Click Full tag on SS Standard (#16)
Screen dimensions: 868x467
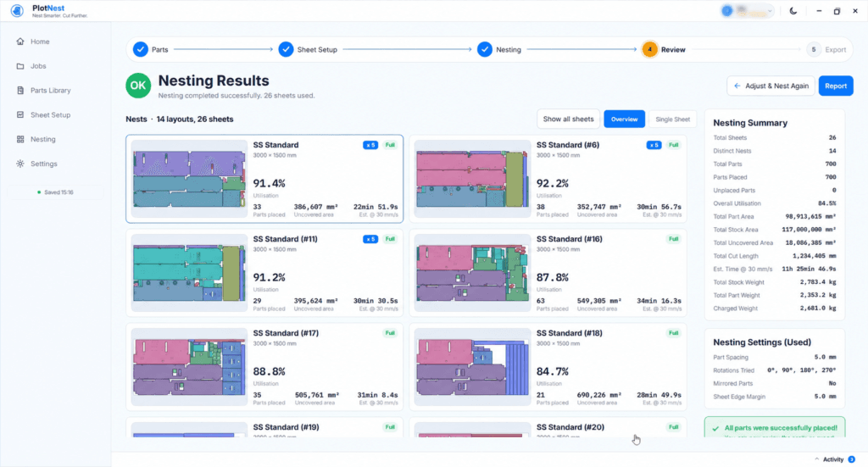673,239
